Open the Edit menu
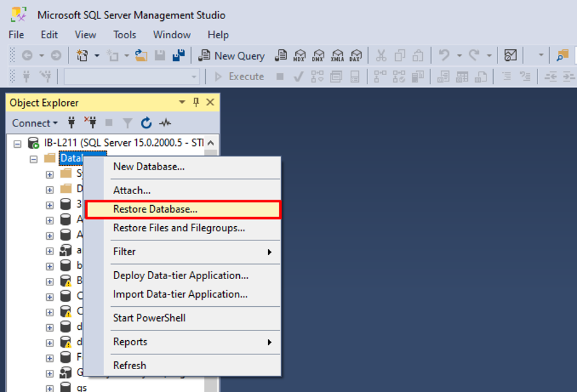Screen dimensions: 577x392 [49, 35]
